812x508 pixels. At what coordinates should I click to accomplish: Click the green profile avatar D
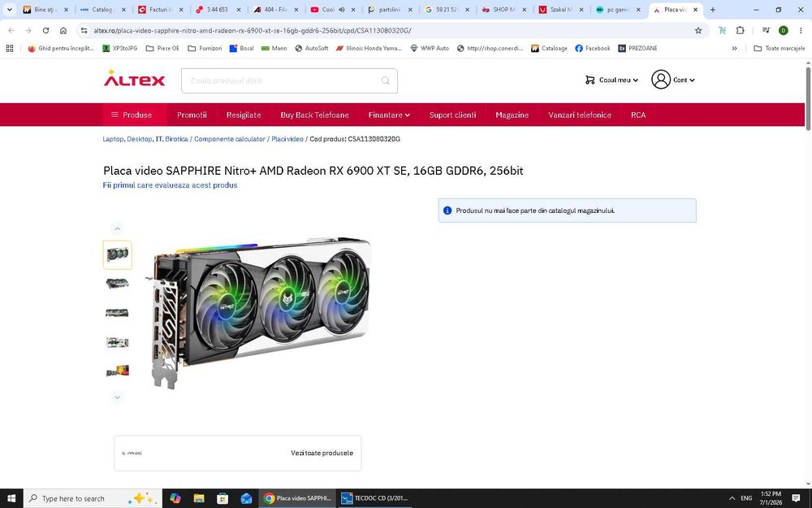coord(783,31)
